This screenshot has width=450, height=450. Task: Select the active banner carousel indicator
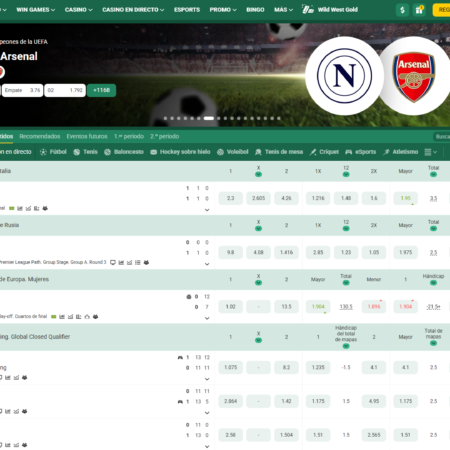pos(209,118)
